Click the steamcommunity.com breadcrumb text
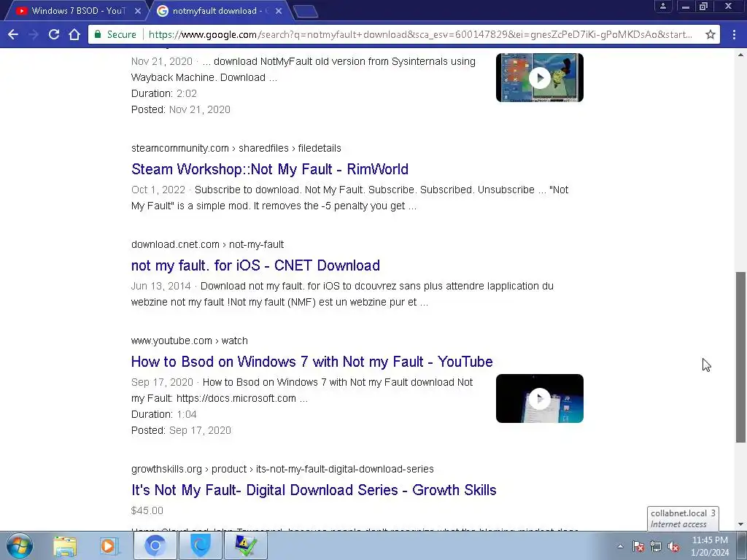The height and width of the screenshot is (560, 747). tap(236, 148)
